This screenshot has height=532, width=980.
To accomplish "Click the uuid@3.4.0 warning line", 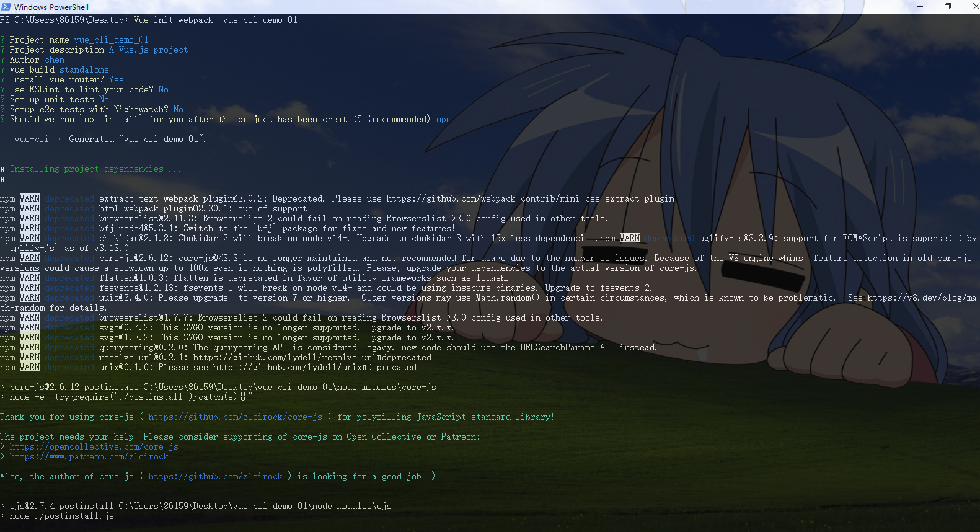I will click(488, 303).
